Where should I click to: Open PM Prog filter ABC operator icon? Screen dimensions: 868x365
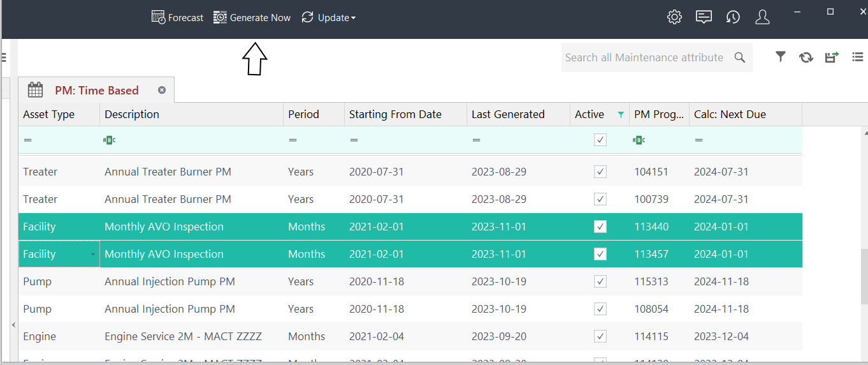tap(639, 140)
